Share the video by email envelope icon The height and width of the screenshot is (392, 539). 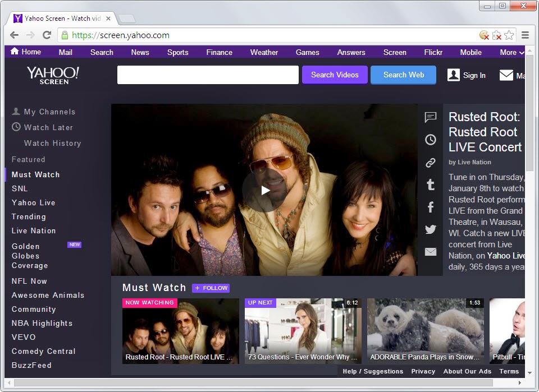tap(431, 252)
